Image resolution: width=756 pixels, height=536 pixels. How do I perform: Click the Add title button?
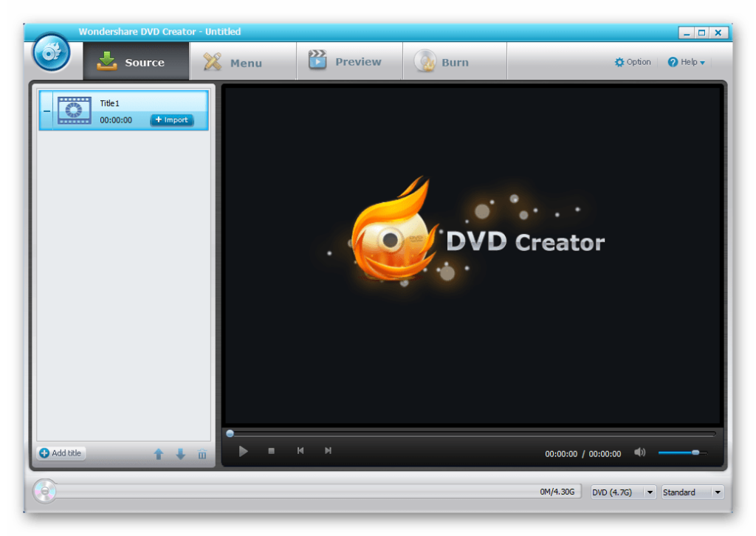[x=61, y=453]
